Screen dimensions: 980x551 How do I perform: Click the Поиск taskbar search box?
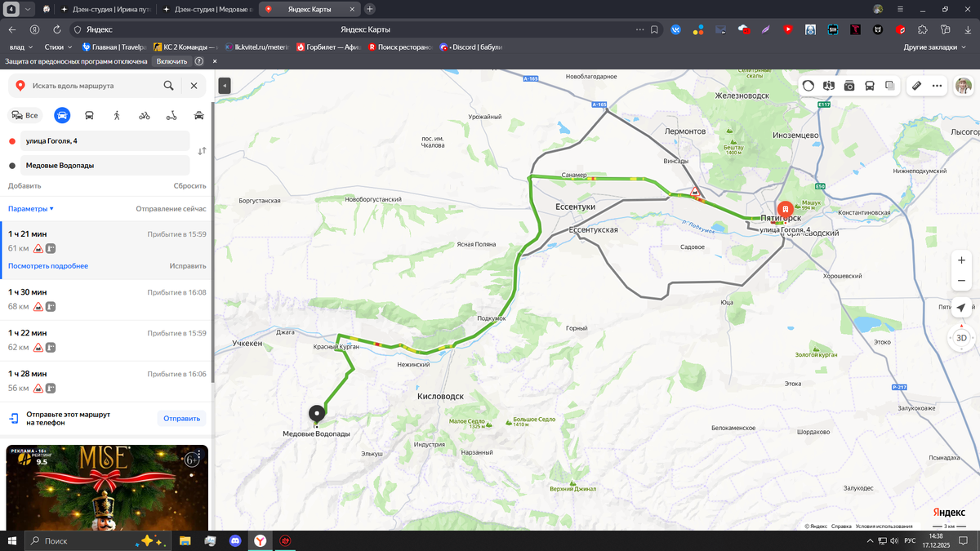(x=98, y=540)
